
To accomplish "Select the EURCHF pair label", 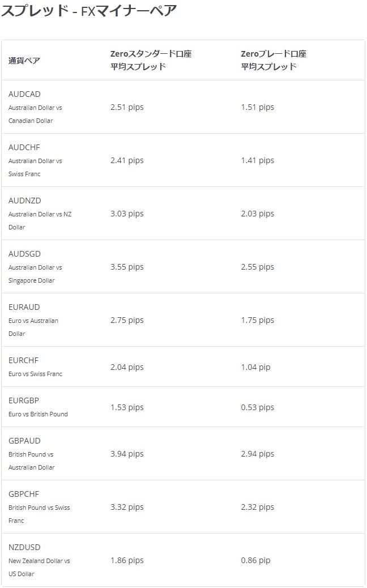I will 24,360.
